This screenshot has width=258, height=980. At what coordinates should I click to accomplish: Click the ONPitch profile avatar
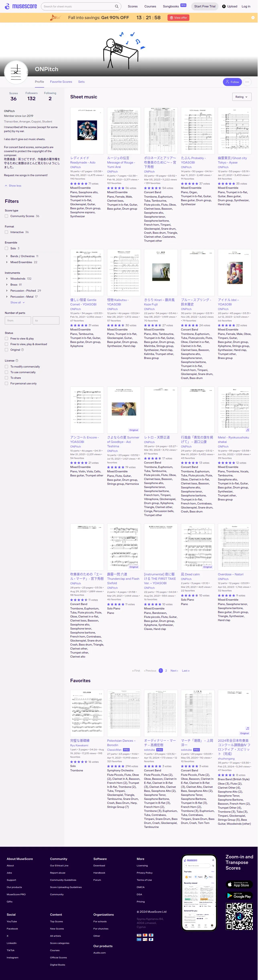(x=16, y=72)
